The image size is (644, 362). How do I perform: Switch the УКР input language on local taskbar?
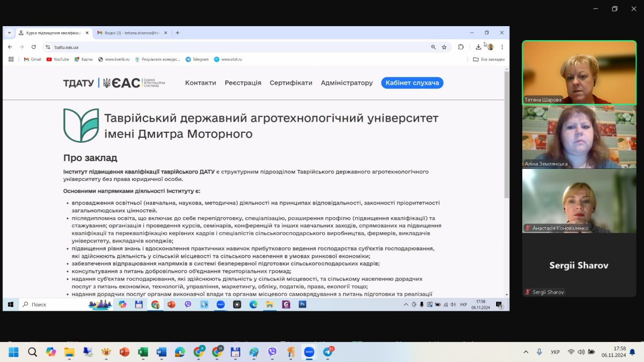point(555,352)
